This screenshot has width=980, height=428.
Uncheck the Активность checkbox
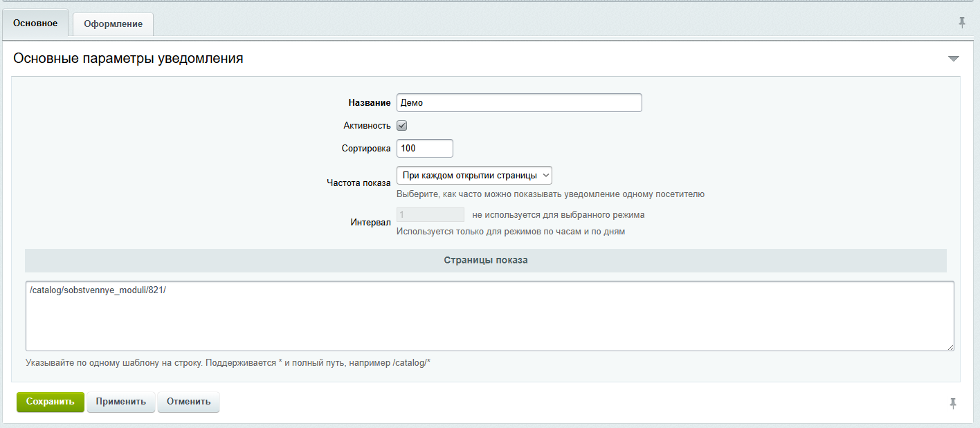(x=402, y=125)
